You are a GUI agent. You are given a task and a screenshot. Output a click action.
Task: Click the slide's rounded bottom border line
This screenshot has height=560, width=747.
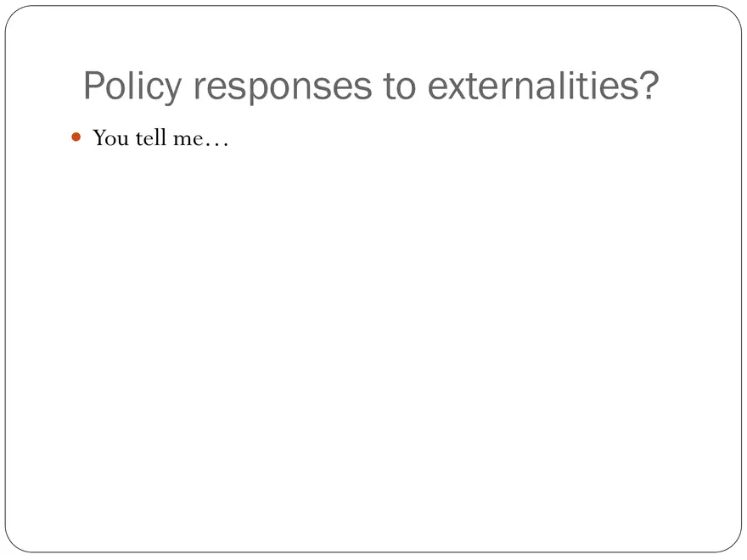click(373, 552)
